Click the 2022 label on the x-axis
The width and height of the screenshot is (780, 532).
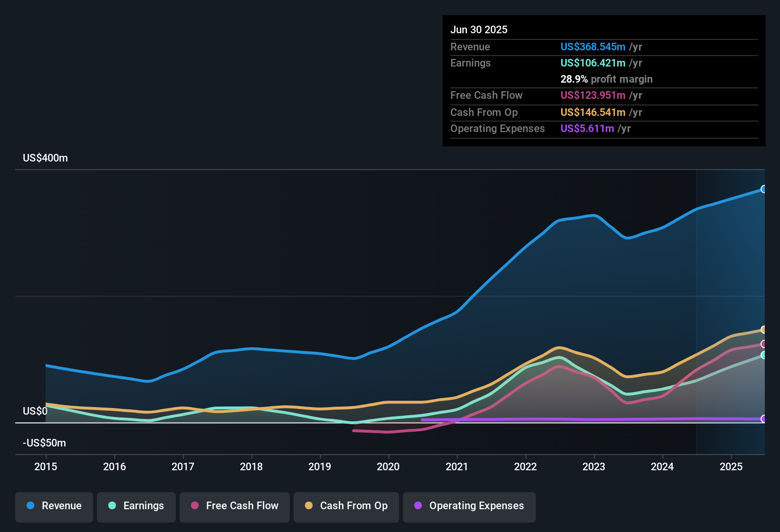click(525, 467)
